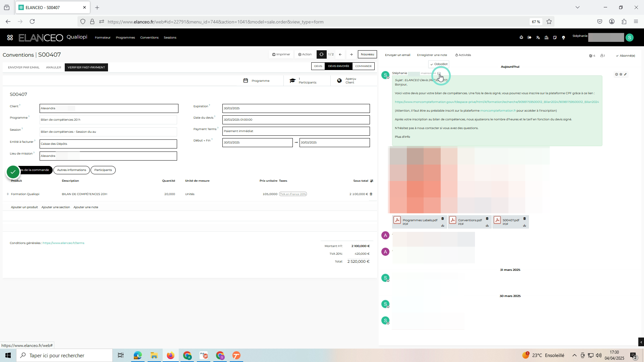Open the Programmes menu
Screen dimensions: 644x362
point(125,38)
